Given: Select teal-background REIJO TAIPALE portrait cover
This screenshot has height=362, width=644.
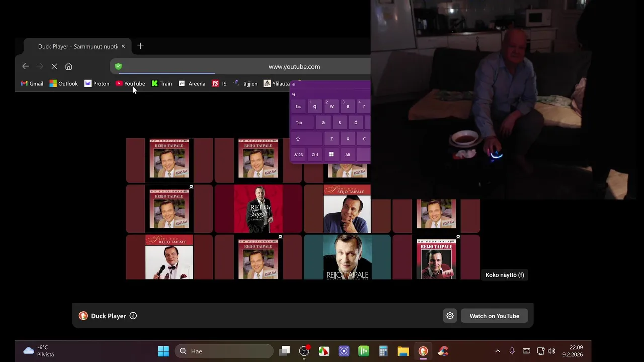Looking at the screenshot, I should (347, 257).
